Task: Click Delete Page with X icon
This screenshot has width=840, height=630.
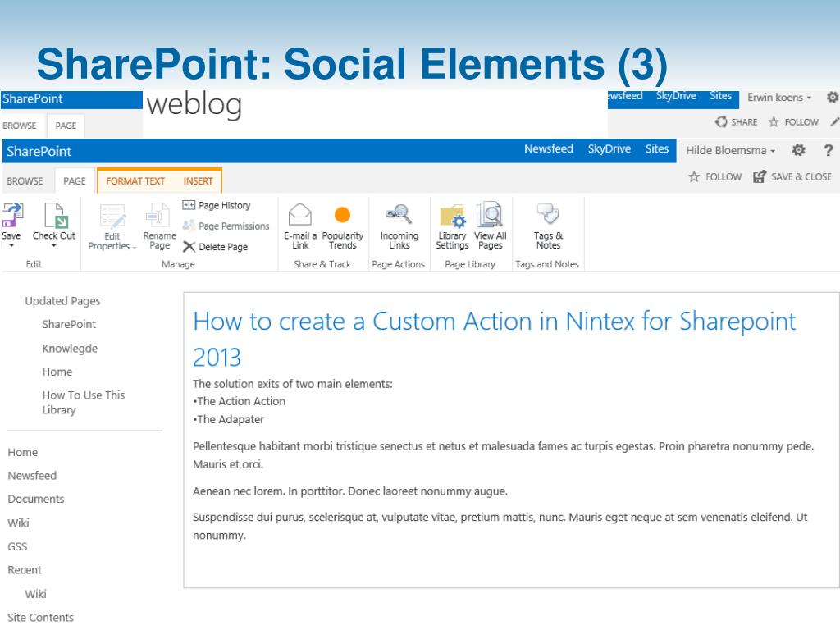Action: [x=215, y=247]
